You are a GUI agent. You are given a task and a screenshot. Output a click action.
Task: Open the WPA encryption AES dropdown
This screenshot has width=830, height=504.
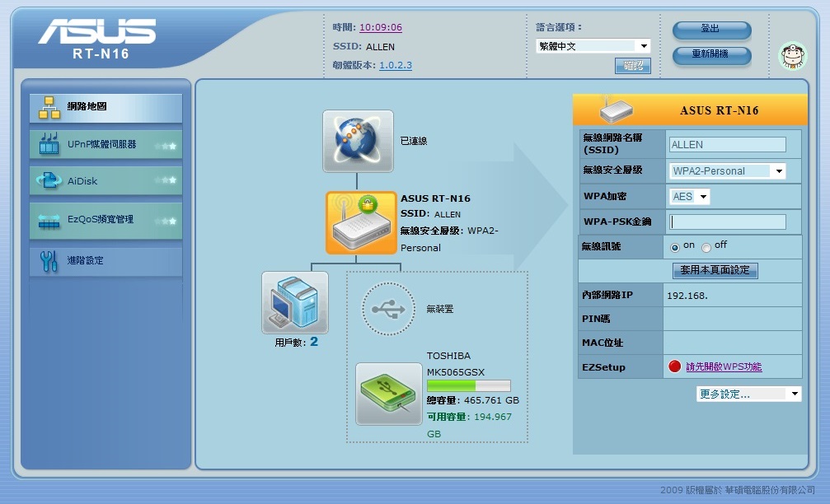689,197
